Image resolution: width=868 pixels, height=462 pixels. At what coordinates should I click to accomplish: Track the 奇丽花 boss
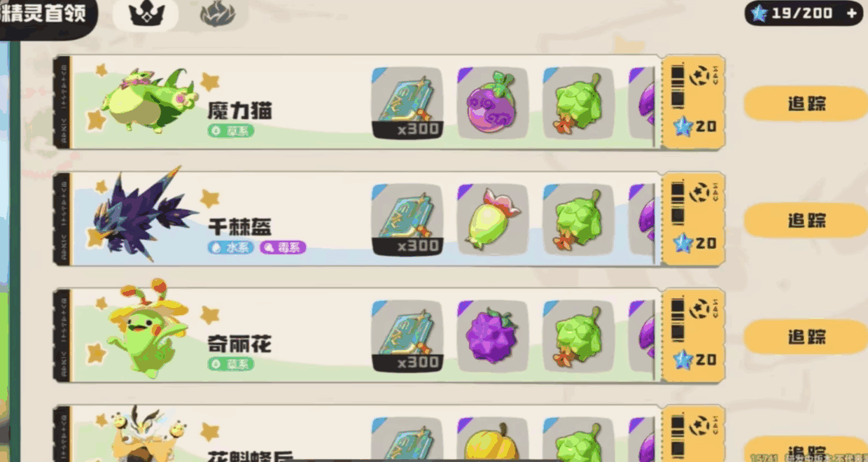tap(806, 337)
